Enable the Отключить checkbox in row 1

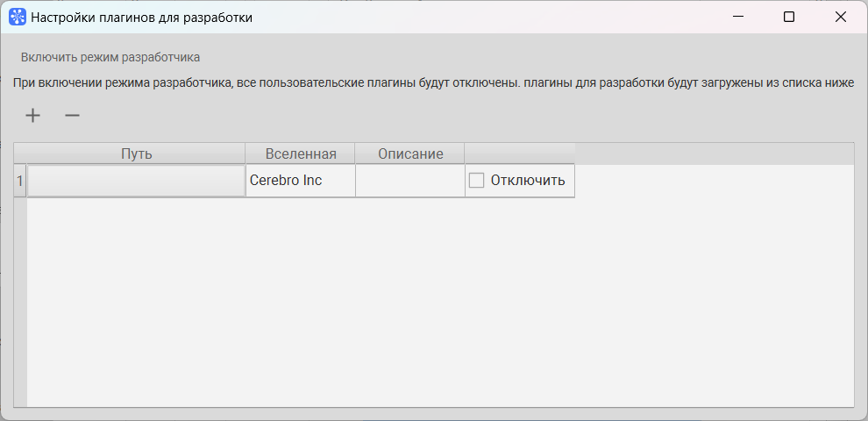point(476,180)
